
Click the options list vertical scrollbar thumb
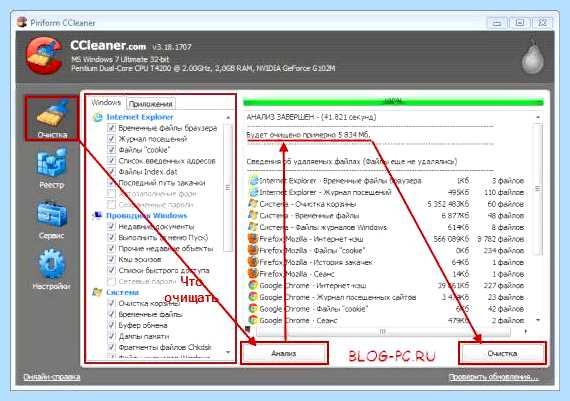pyautogui.click(x=228, y=188)
